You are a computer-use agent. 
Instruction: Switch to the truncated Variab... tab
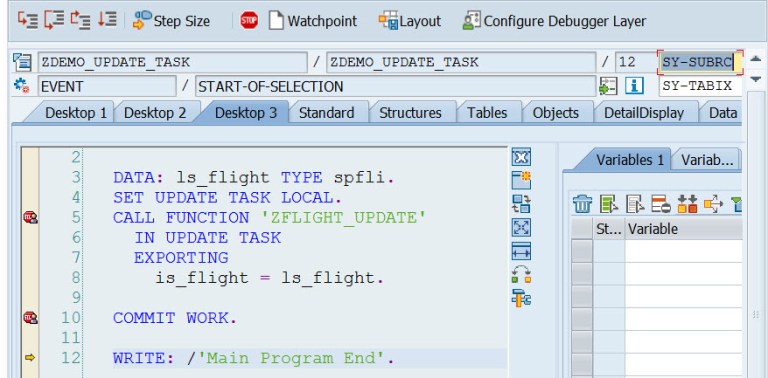click(x=707, y=160)
